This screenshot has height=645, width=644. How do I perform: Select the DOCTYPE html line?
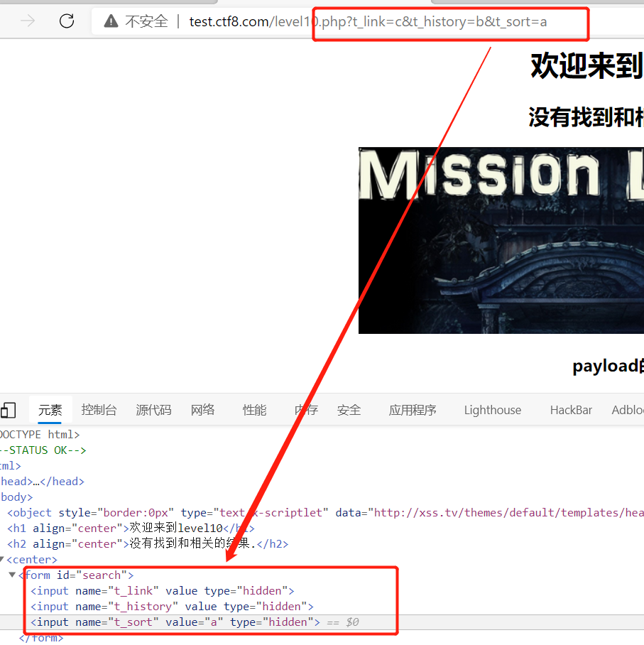click(40, 435)
